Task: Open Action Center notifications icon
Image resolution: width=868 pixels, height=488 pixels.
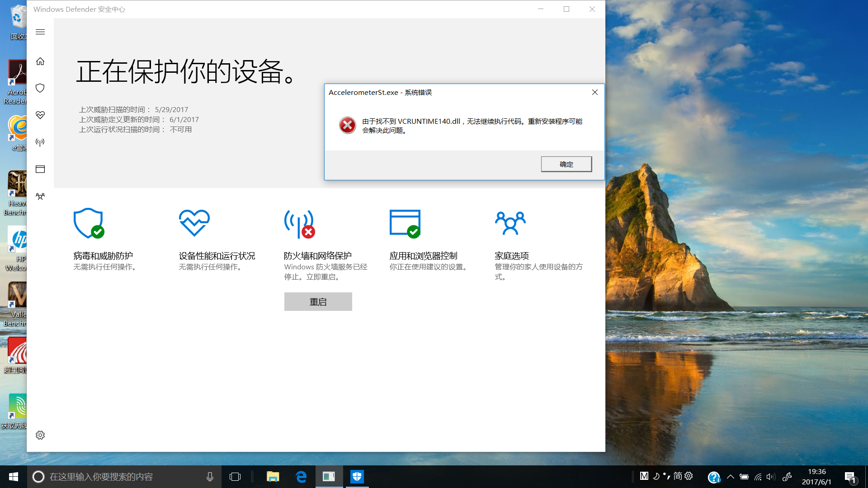Action: pyautogui.click(x=850, y=477)
